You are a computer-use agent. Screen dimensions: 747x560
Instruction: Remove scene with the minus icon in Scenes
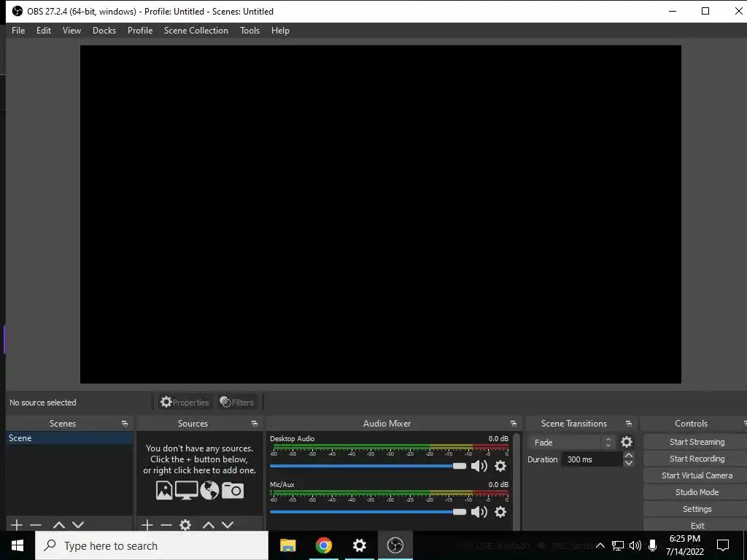36,525
